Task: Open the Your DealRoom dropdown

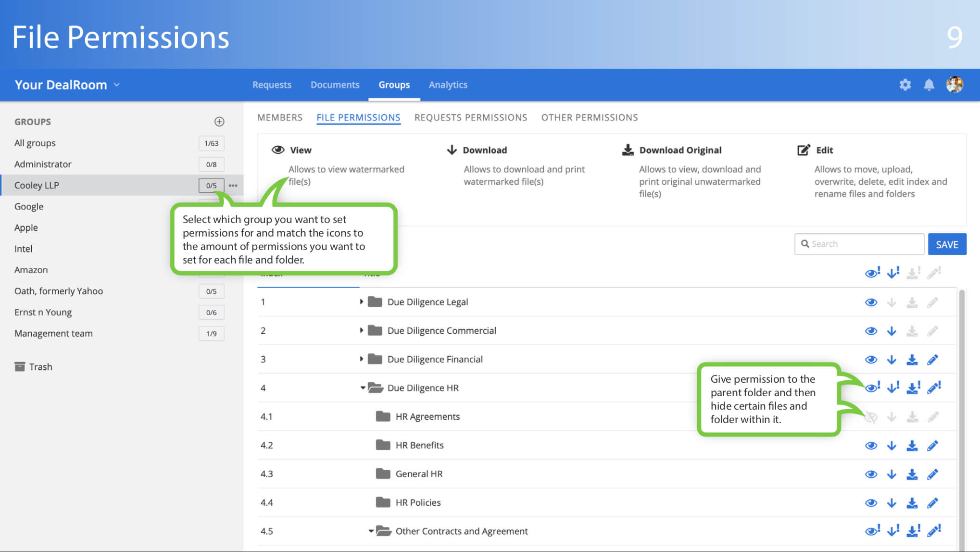Action: click(x=67, y=85)
